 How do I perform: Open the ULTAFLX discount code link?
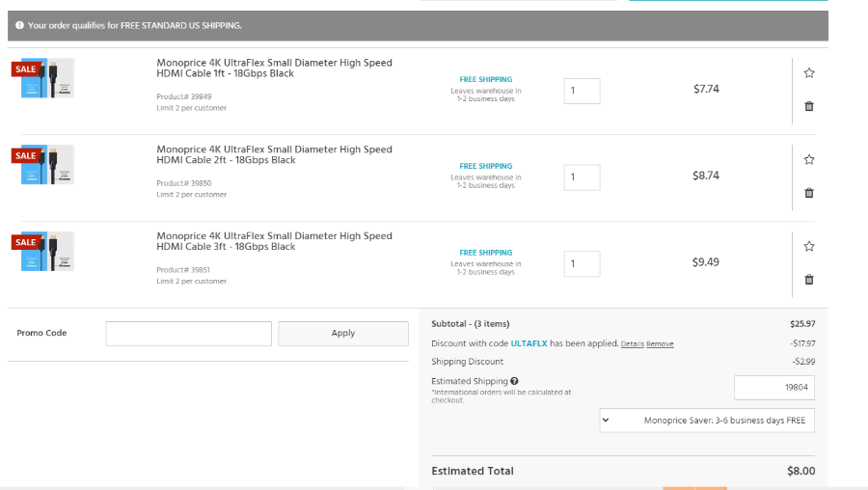coord(529,343)
